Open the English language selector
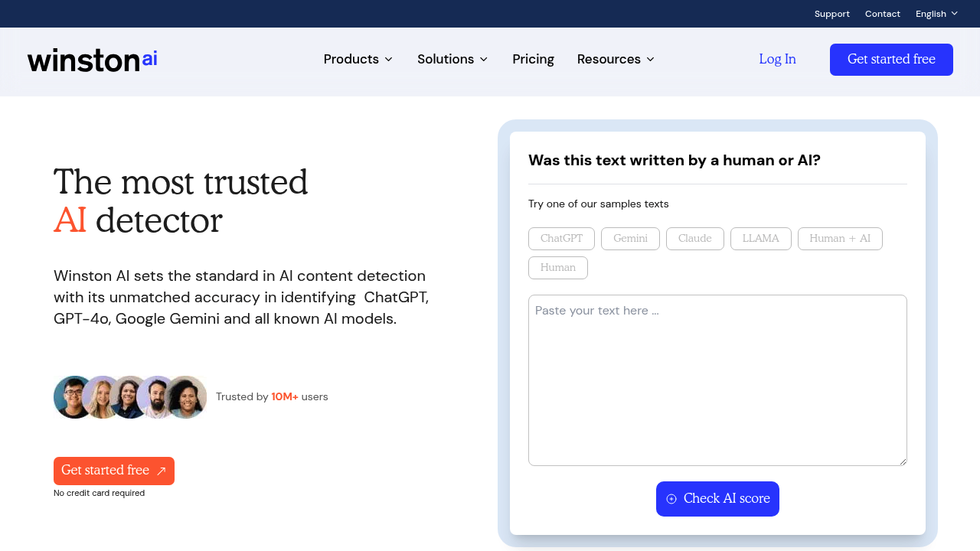 tap(936, 14)
